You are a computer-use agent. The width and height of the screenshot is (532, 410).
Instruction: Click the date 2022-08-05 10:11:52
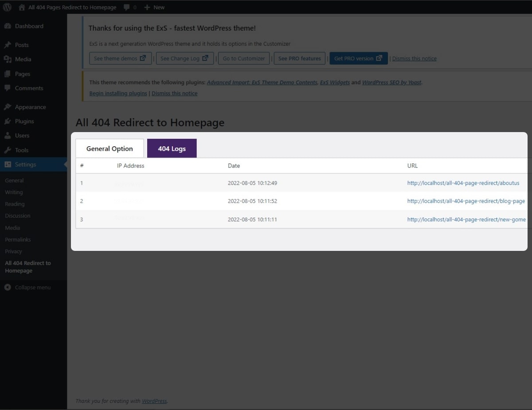pos(252,201)
